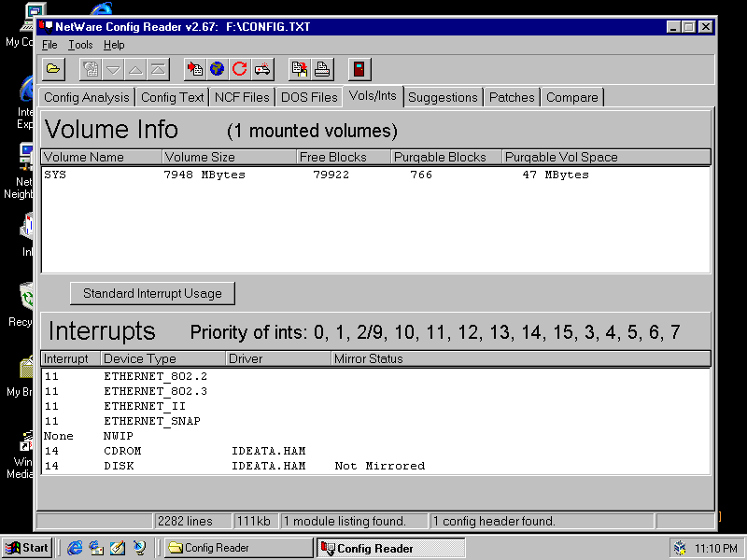
Task: Go to the Suggestions tab
Action: point(443,97)
